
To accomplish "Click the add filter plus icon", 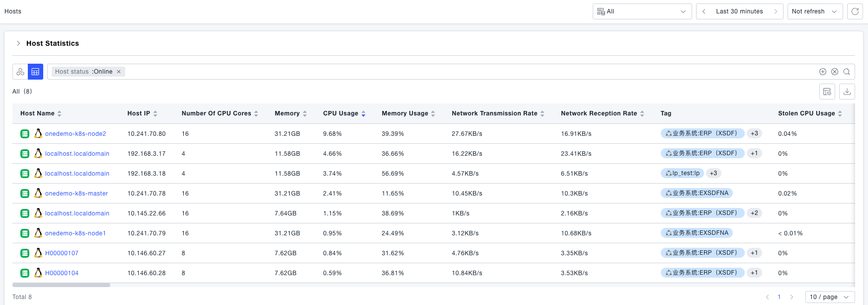I will 823,72.
